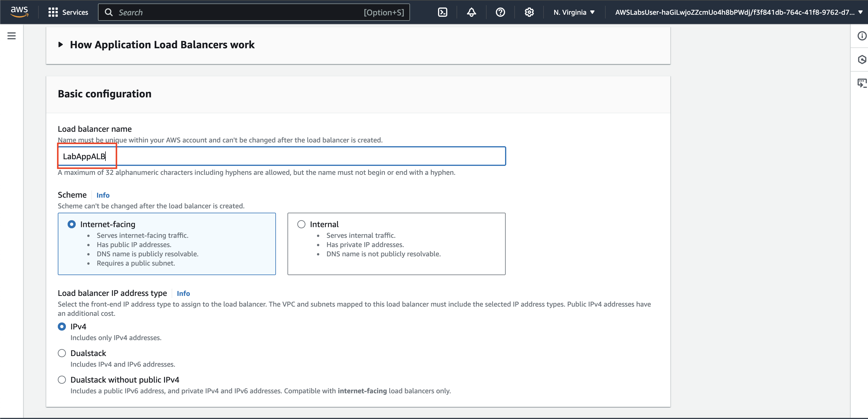The width and height of the screenshot is (868, 419).
Task: Open the left hamburger navigation menu
Action: (12, 36)
